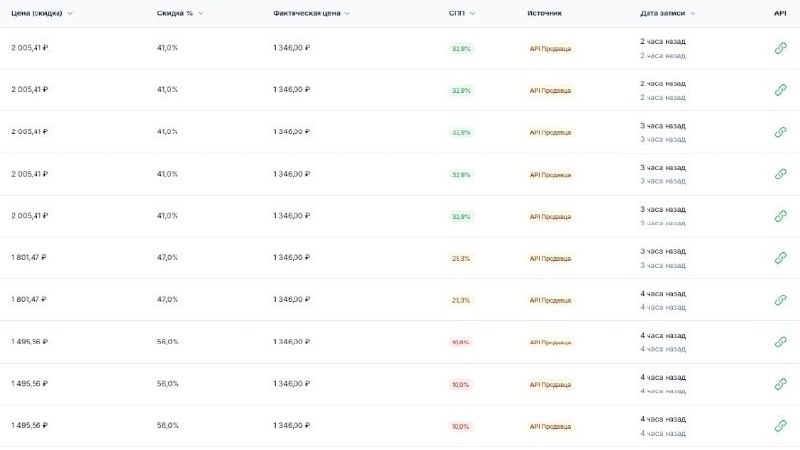This screenshot has height=450, width=800.
Task: Click the first red 10,0% СПП badge
Action: [461, 342]
